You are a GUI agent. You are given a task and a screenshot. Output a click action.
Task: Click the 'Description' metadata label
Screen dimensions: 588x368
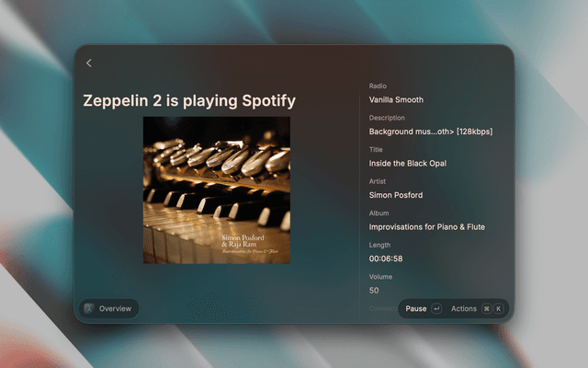pos(387,118)
